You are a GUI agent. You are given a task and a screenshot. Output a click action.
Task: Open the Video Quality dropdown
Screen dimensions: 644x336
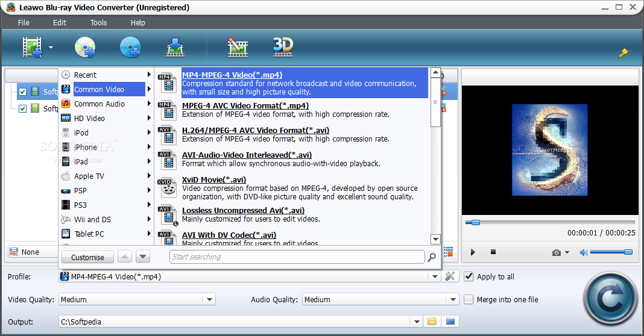[x=209, y=299]
